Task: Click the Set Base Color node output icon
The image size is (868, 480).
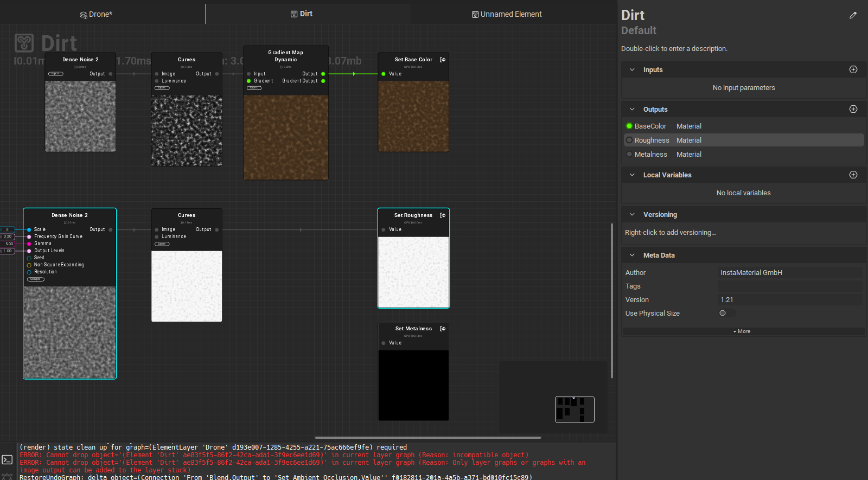Action: click(443, 60)
